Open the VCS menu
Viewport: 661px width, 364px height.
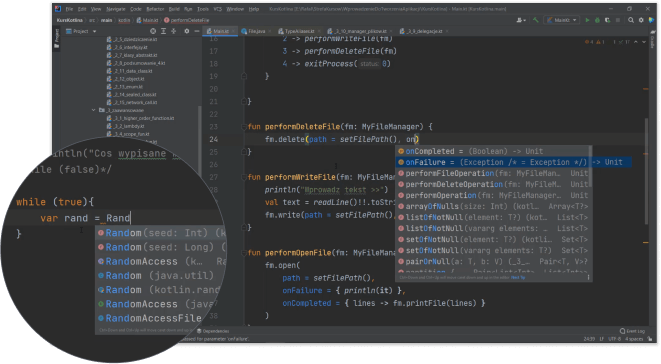[218, 9]
